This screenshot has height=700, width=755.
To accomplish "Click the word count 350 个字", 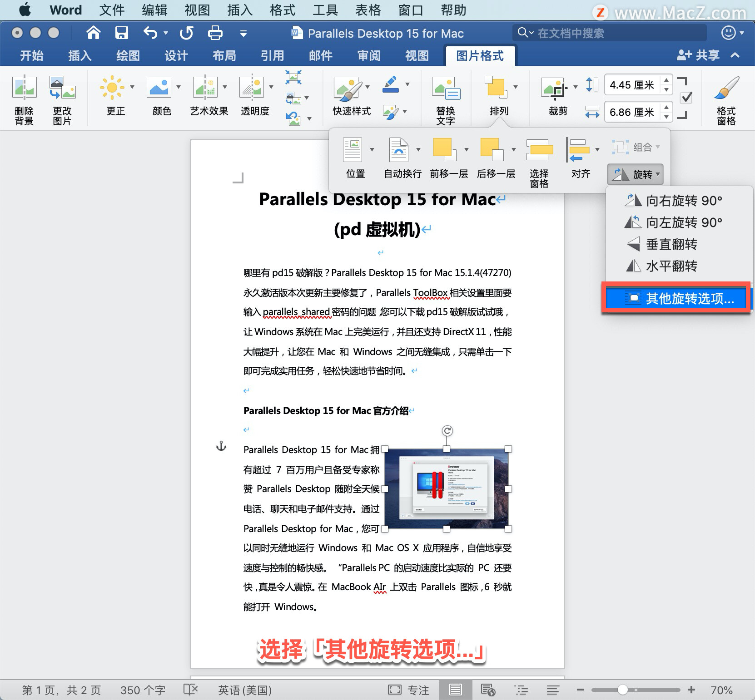I will pos(143,690).
